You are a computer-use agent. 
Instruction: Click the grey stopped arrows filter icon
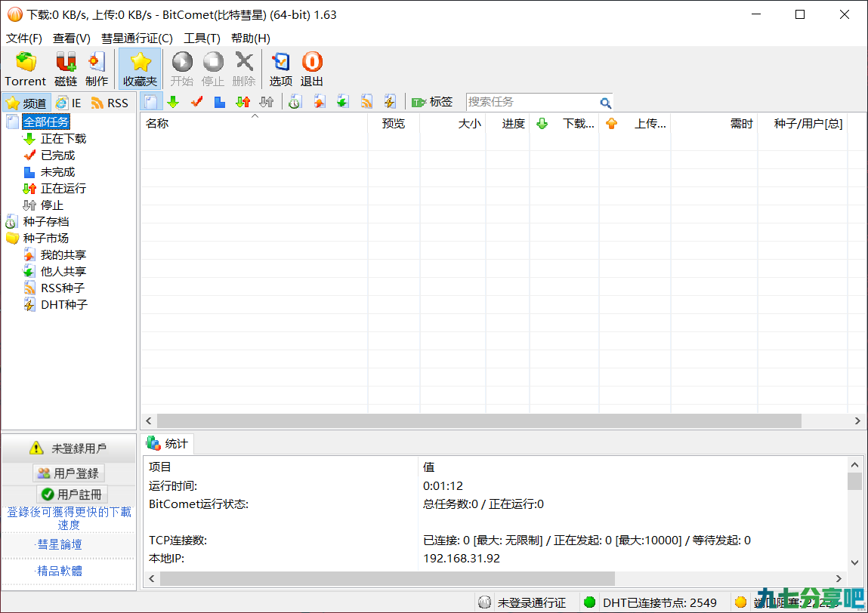click(266, 102)
